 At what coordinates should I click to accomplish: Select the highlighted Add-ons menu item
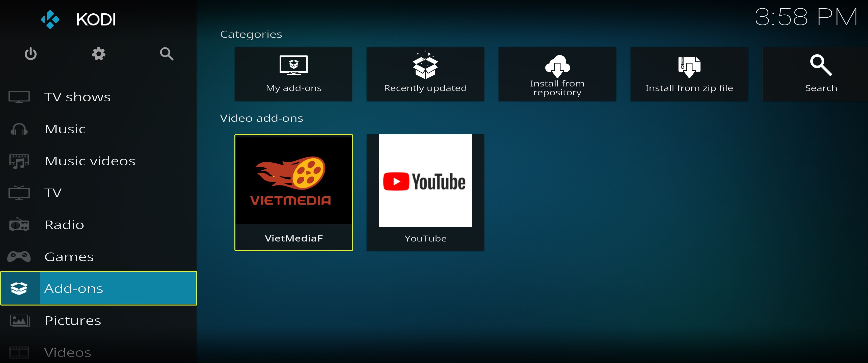click(98, 289)
